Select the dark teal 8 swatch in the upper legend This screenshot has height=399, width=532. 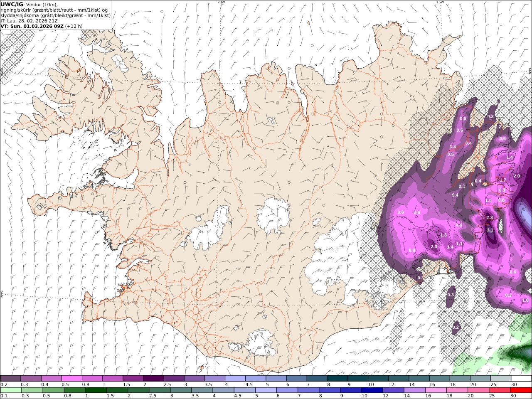coord(337,379)
